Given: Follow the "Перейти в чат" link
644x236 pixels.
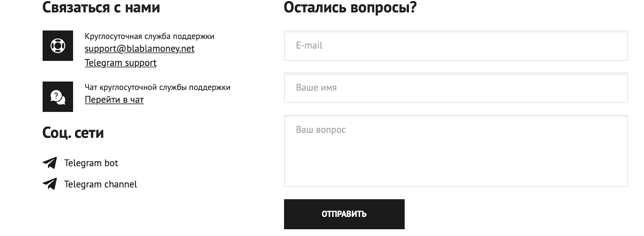Looking at the screenshot, I should pos(114,100).
